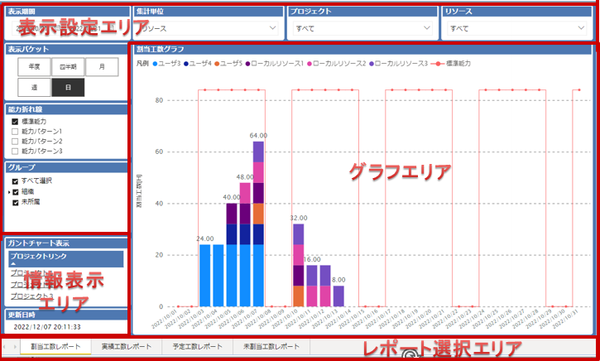The width and height of the screenshot is (600, 361).
Task: Toggle the 未所属 group checkbox
Action: pyautogui.click(x=15, y=203)
